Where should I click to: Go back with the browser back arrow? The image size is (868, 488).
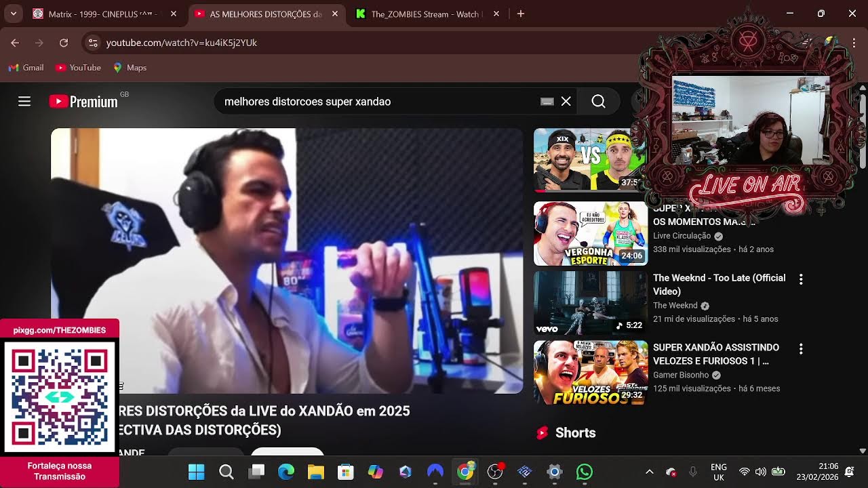(x=15, y=43)
